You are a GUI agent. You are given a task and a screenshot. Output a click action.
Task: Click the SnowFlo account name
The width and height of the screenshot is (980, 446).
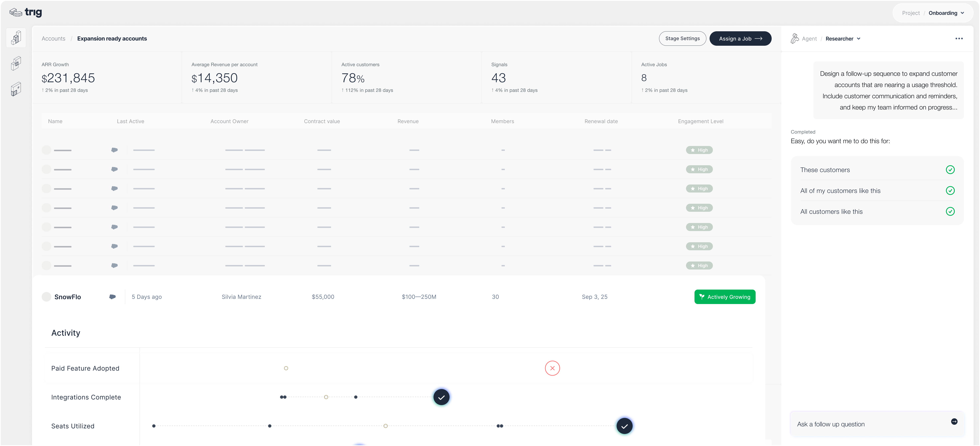68,297
